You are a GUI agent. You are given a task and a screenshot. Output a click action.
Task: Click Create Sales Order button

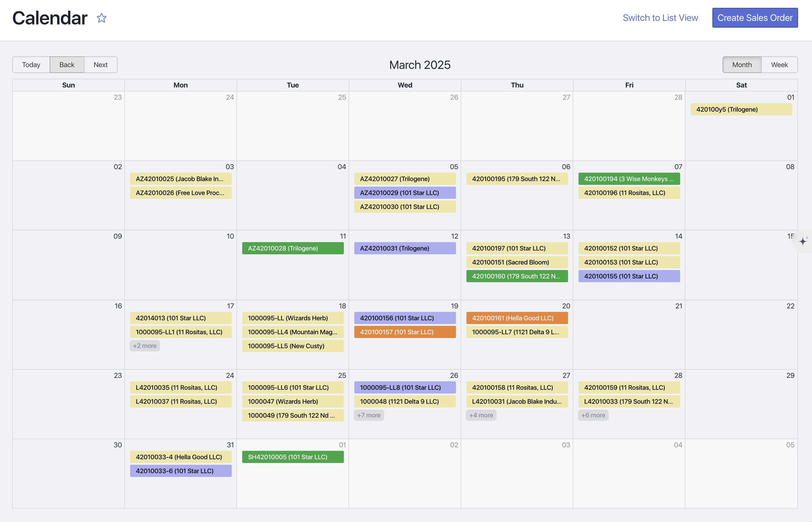[x=755, y=18]
